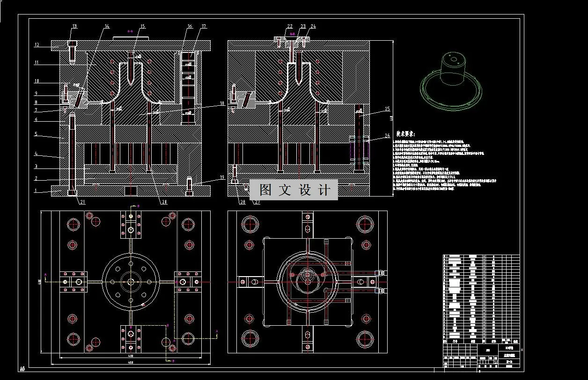Viewport: 588px width, 380px height.
Task: Select part callout number 2
Action: (35, 178)
